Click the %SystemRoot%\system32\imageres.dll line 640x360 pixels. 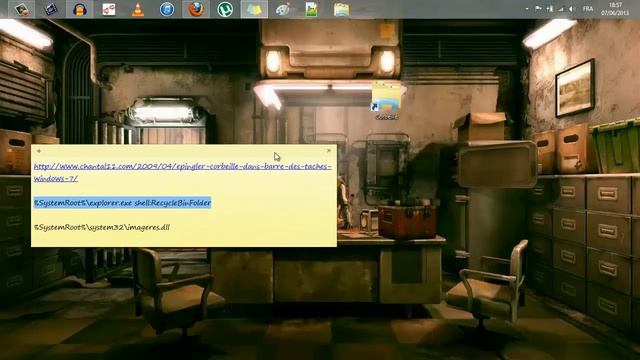pyautogui.click(x=102, y=227)
